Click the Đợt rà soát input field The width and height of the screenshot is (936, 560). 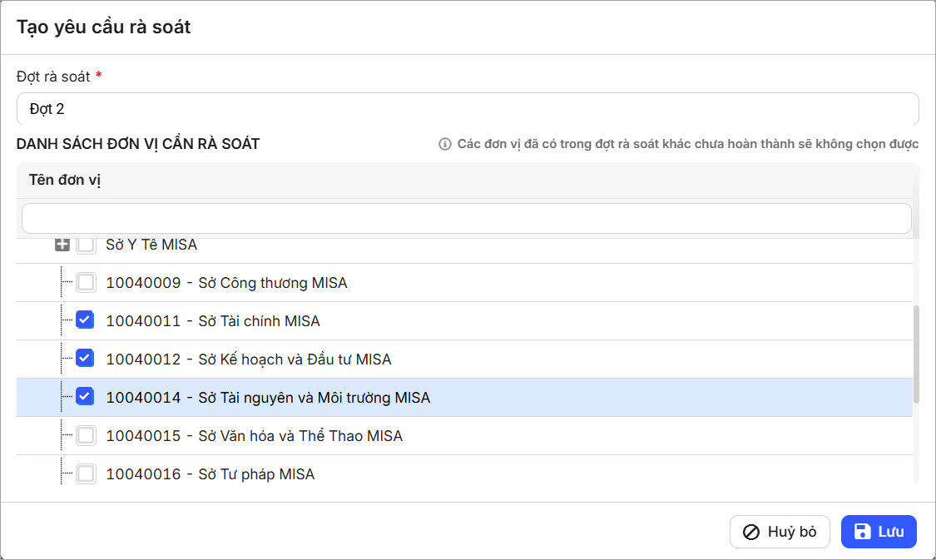(467, 109)
